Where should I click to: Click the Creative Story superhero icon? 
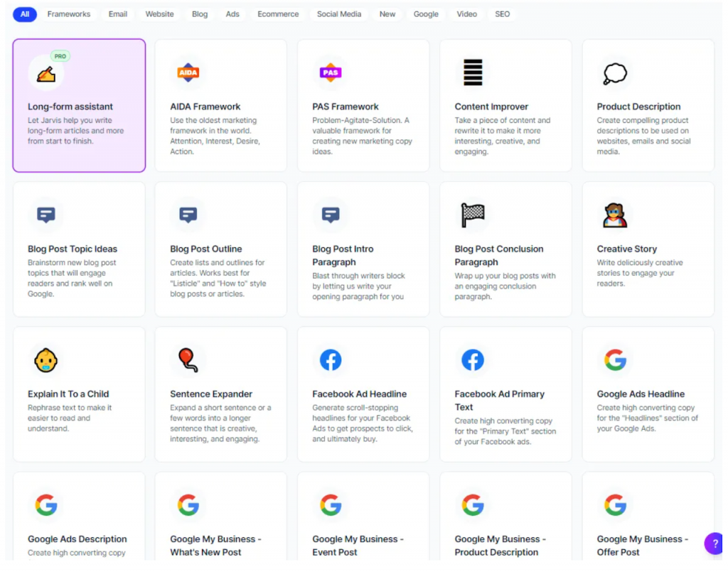click(x=615, y=215)
